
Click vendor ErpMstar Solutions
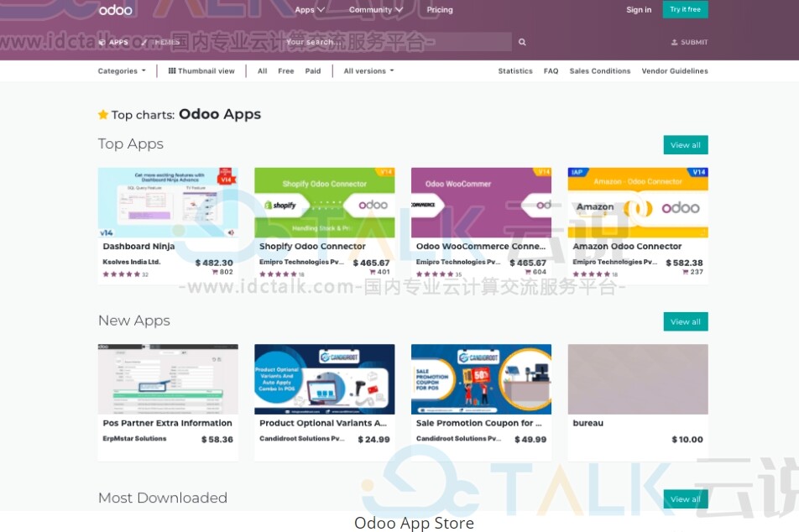134,438
